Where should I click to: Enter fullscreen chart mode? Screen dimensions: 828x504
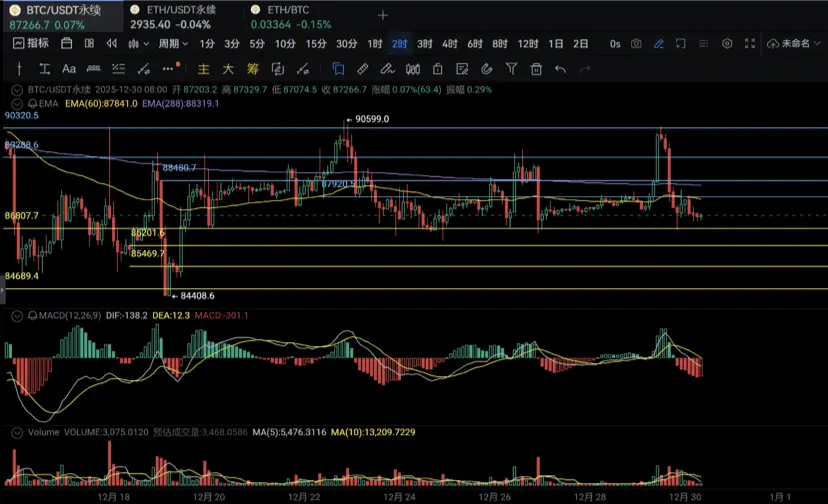pos(750,43)
